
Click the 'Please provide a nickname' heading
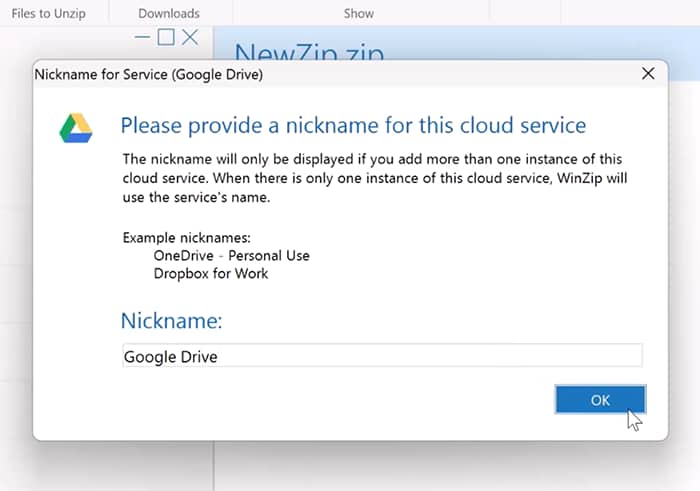[352, 126]
